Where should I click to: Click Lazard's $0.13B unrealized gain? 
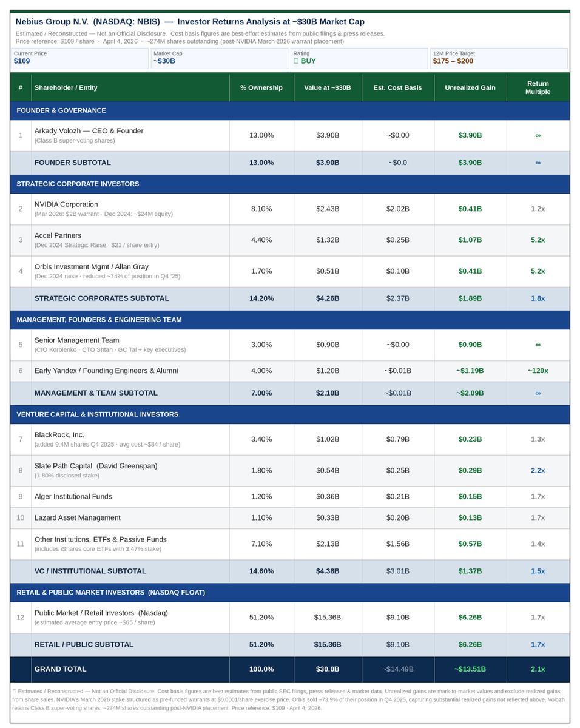pyautogui.click(x=470, y=517)
